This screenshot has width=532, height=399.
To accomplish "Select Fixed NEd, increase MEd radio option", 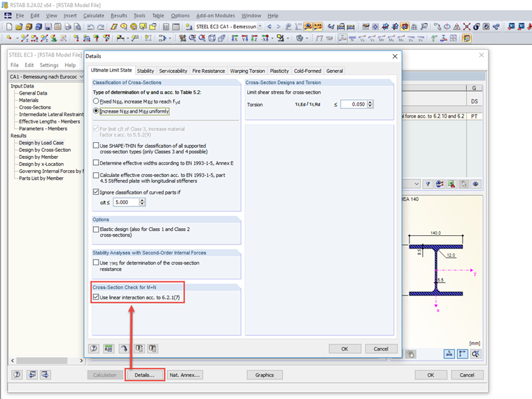I will (x=96, y=101).
